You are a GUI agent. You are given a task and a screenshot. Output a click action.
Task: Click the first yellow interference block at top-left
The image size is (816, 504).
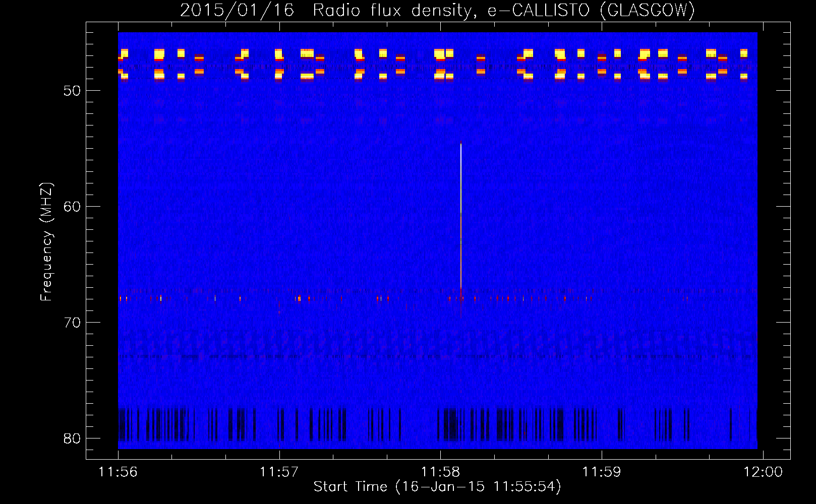click(124, 53)
